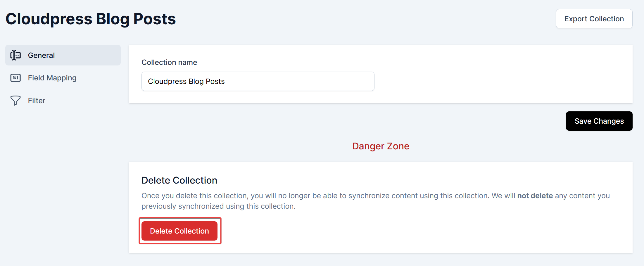This screenshot has width=644, height=266.
Task: Click the Collection name label
Action: [169, 62]
